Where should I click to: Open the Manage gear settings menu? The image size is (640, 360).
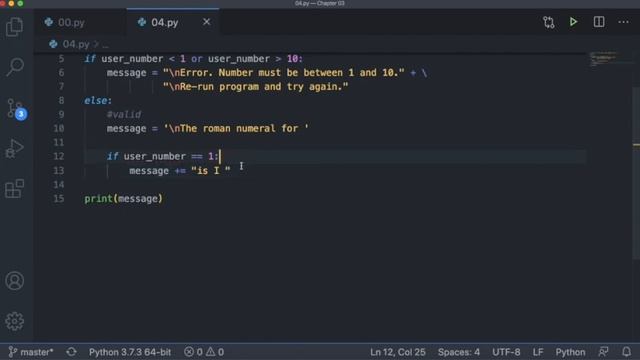click(x=15, y=321)
